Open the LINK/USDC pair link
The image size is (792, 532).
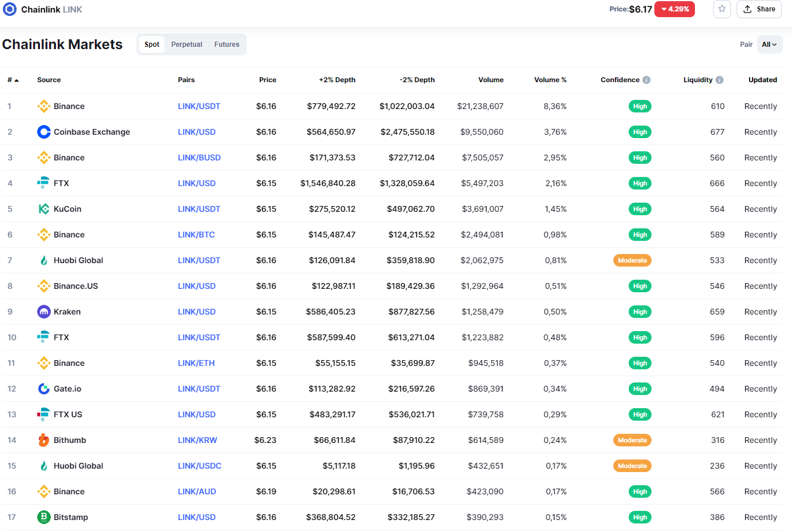pos(200,466)
